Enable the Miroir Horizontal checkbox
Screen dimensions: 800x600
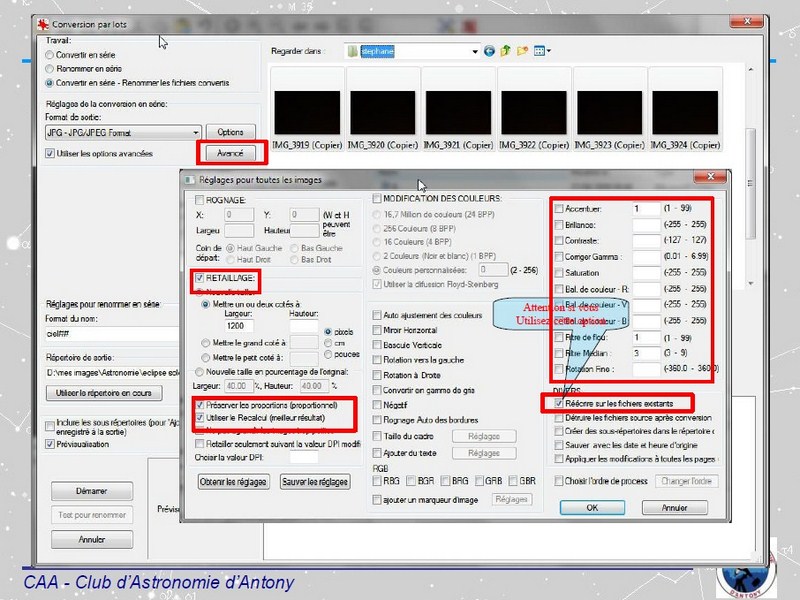point(377,329)
